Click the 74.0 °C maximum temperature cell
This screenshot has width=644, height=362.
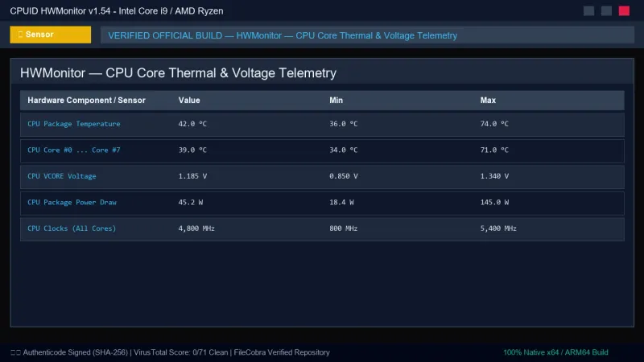(494, 124)
